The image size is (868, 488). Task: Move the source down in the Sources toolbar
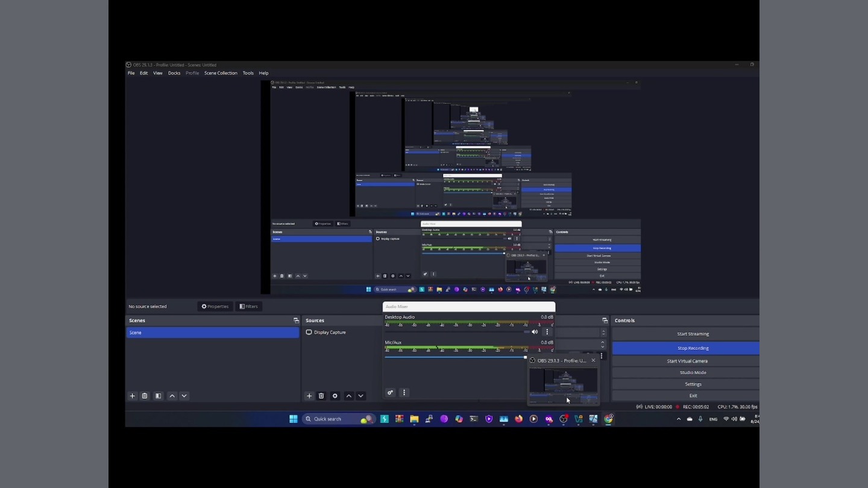[360, 396]
